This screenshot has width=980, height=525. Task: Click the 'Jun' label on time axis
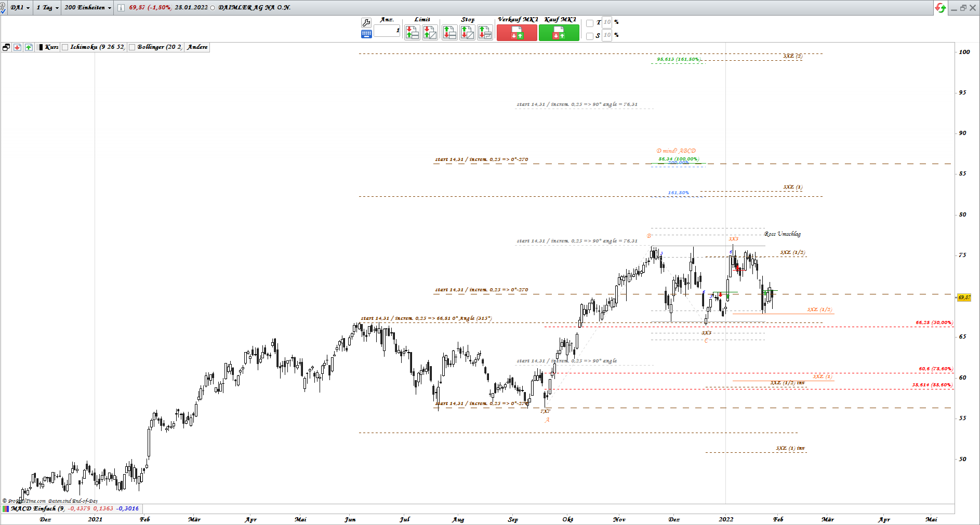point(350,519)
